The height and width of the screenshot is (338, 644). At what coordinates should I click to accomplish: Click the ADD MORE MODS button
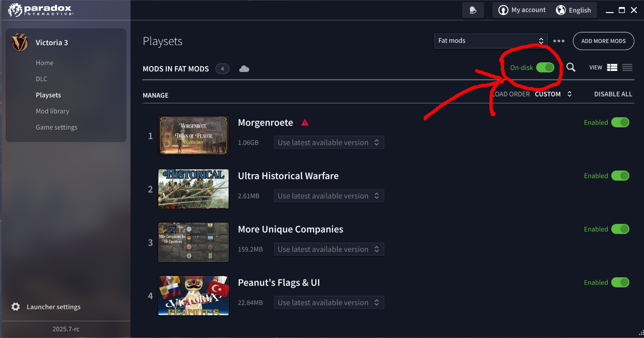tap(603, 41)
